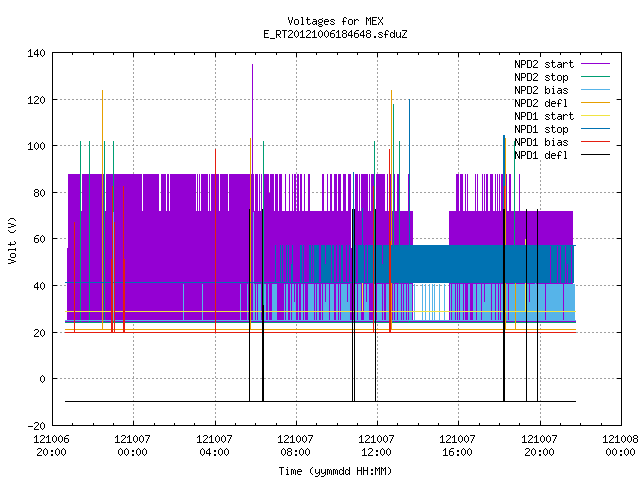Click the 120 y-axis tick label
The width and height of the screenshot is (640, 480).
tap(36, 100)
